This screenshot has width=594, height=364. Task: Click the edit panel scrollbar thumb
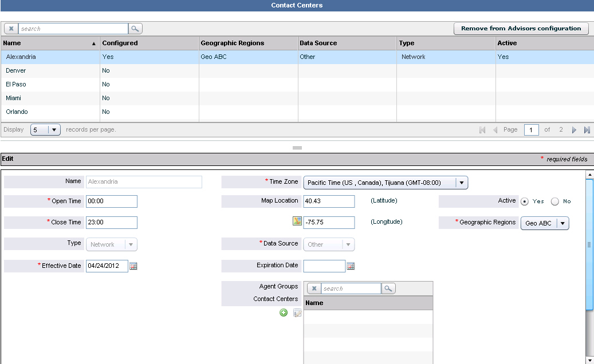(589, 244)
